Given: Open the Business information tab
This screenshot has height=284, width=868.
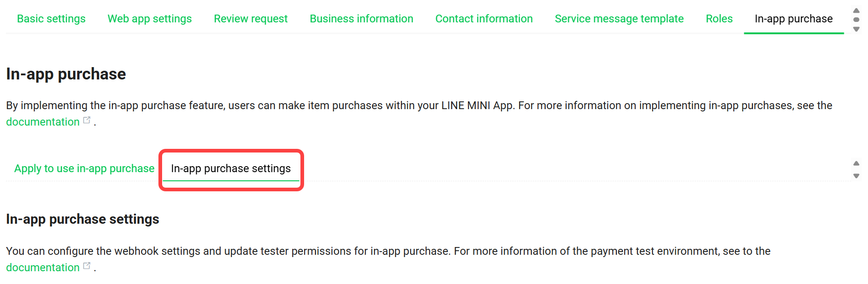Looking at the screenshot, I should coord(361,19).
